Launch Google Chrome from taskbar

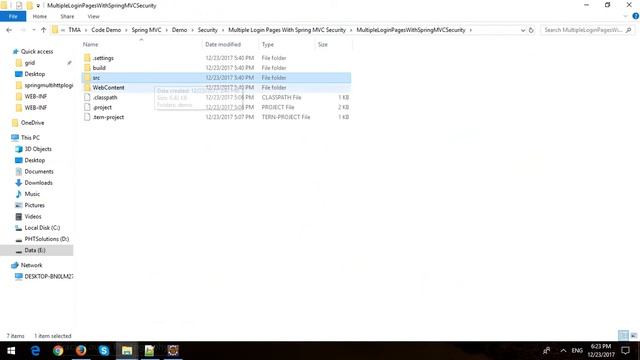pos(58,351)
